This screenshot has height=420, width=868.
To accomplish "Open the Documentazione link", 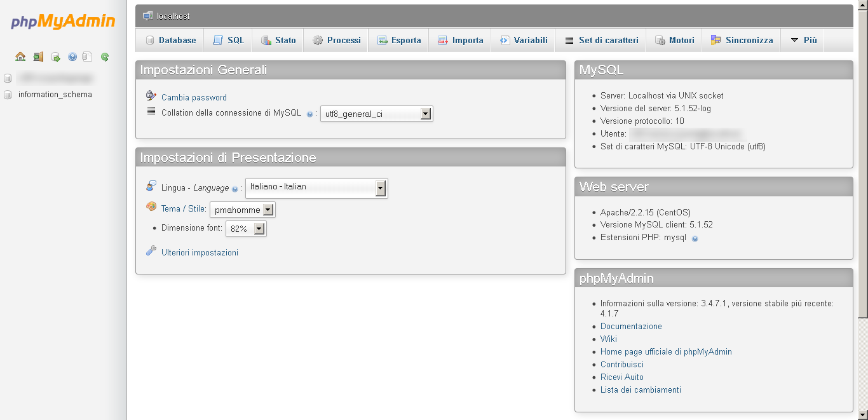I will [631, 326].
